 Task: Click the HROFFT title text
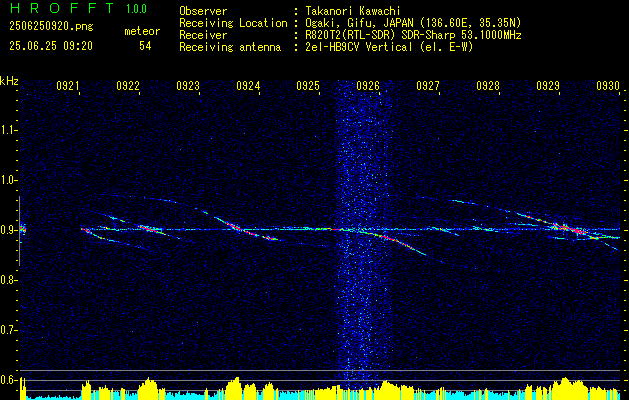tap(62, 8)
